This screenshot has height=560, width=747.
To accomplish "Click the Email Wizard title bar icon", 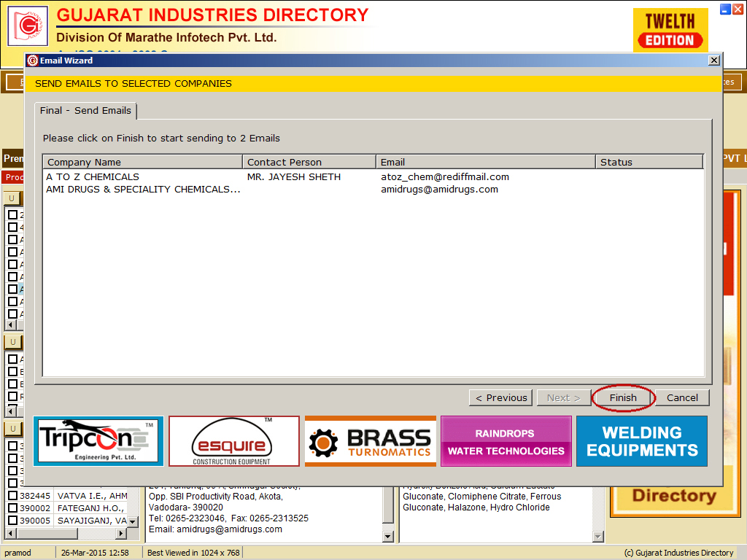I will point(32,61).
